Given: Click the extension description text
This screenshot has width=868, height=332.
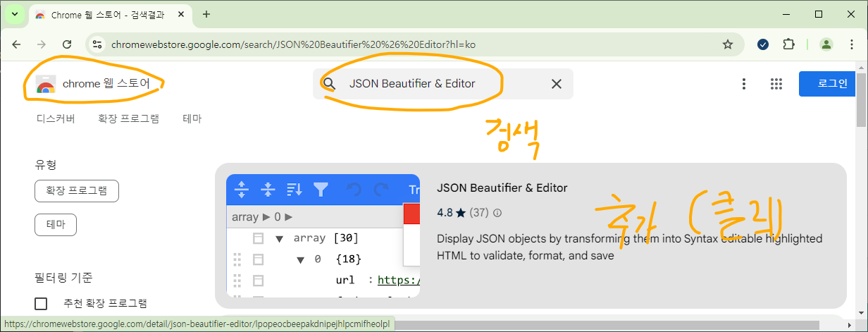Looking at the screenshot, I should click(629, 247).
